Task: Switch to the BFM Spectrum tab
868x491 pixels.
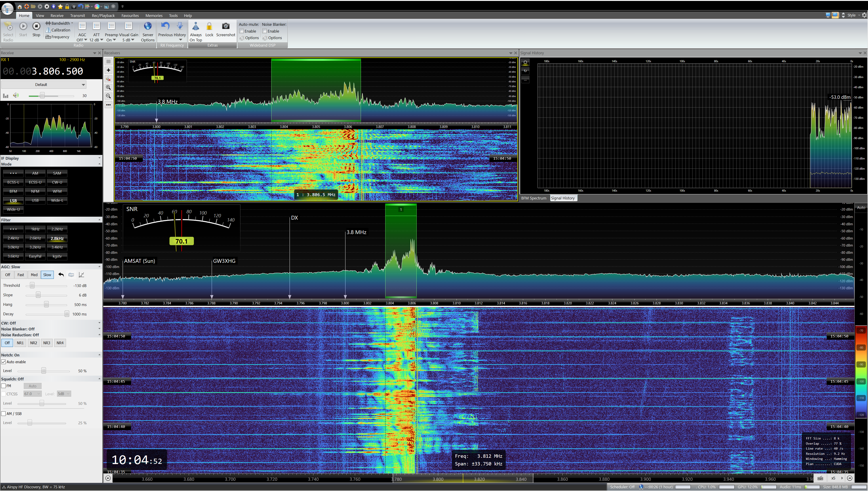Action: (533, 198)
